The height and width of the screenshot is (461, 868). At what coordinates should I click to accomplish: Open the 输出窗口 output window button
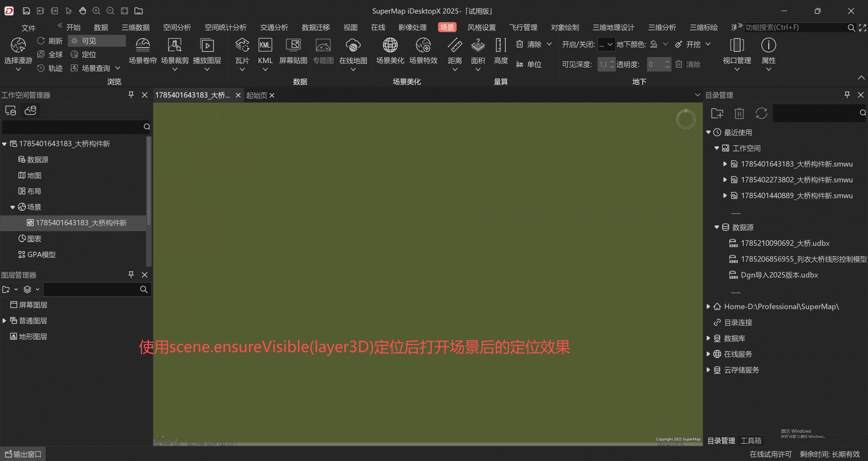[x=23, y=454]
